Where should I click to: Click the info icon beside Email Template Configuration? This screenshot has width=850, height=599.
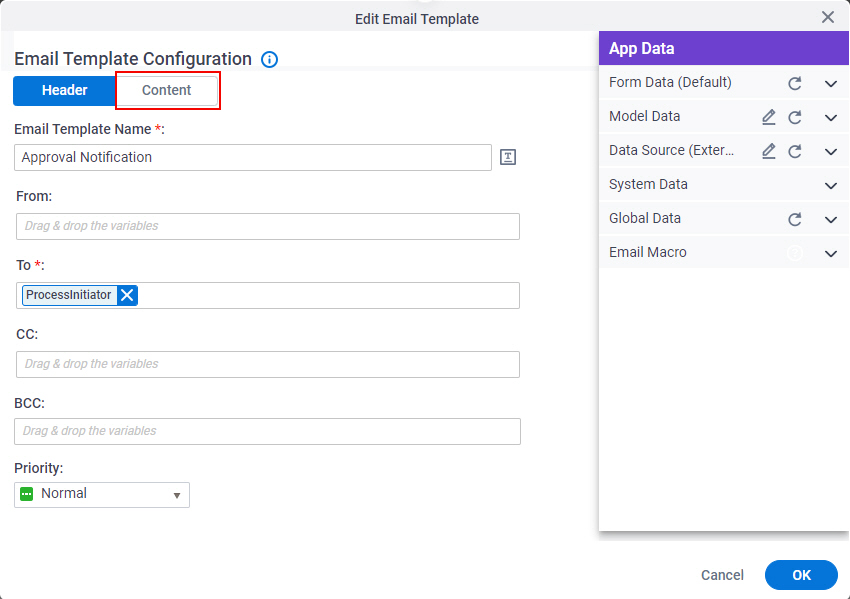[x=269, y=59]
